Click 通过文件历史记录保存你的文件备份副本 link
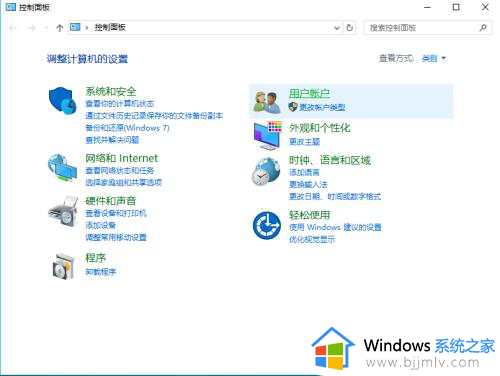Screen dimensions: 500x376 154,116
